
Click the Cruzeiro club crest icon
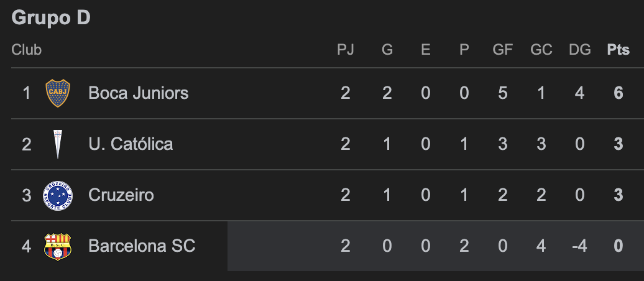(58, 195)
